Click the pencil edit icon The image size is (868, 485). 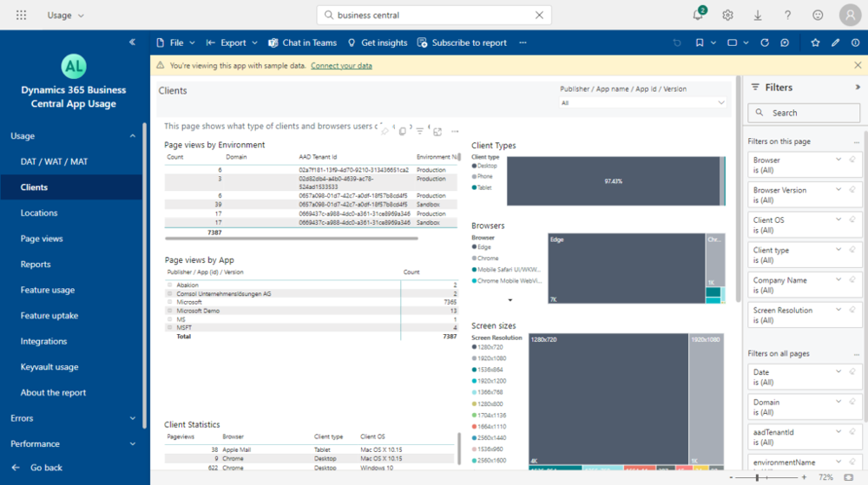click(836, 43)
